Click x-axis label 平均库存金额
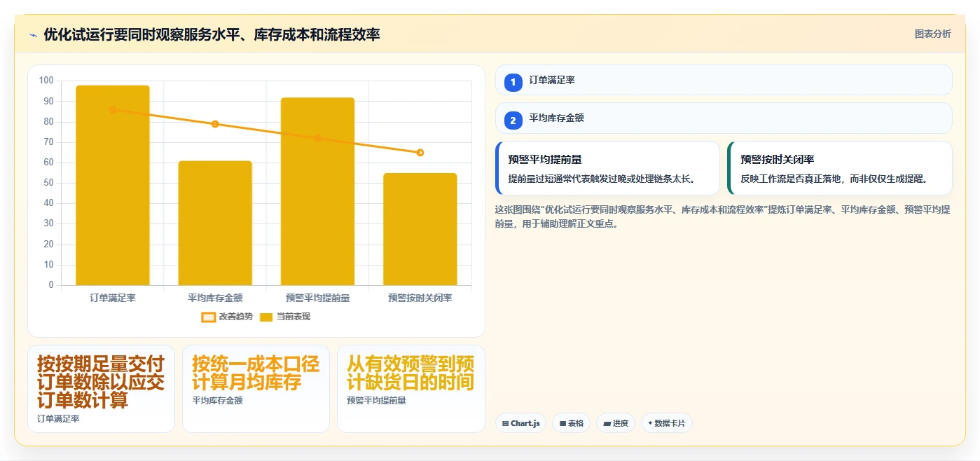This screenshot has width=980, height=461. [215, 298]
